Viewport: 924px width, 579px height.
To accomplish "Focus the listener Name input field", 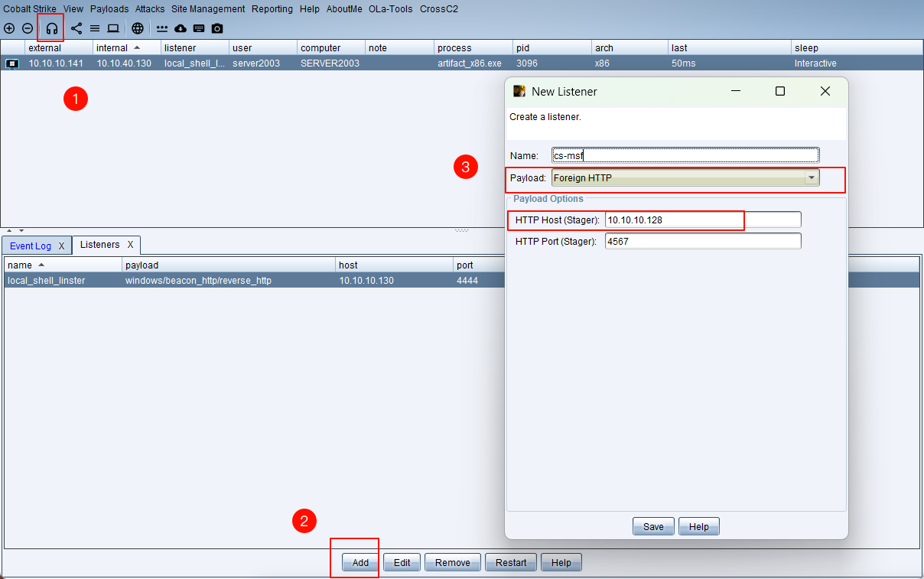I will (685, 155).
